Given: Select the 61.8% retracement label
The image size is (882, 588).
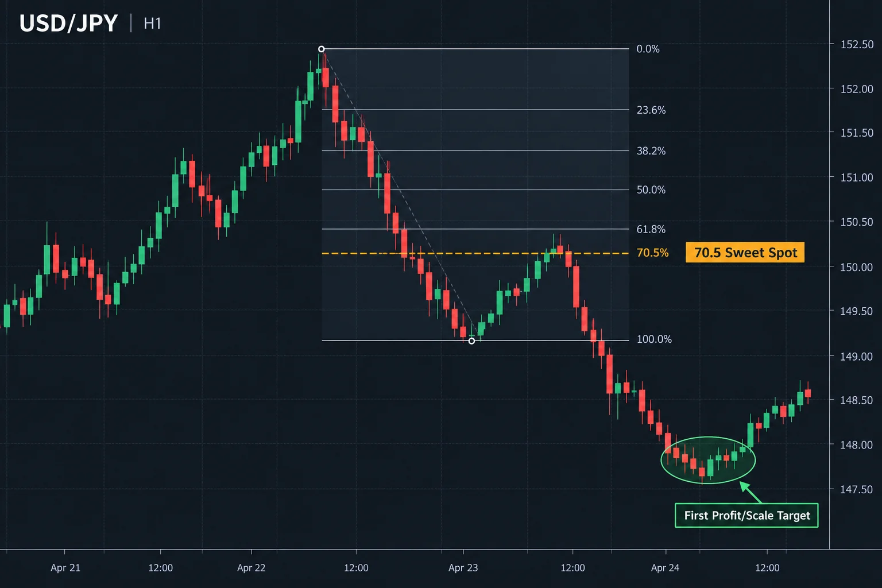Looking at the screenshot, I should coord(651,229).
